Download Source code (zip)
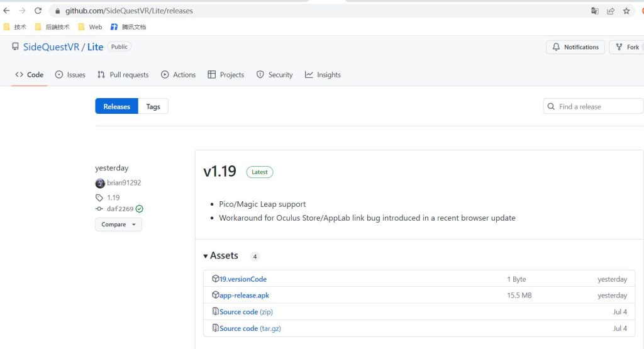Screen dimensions: 644x349 pos(246,312)
